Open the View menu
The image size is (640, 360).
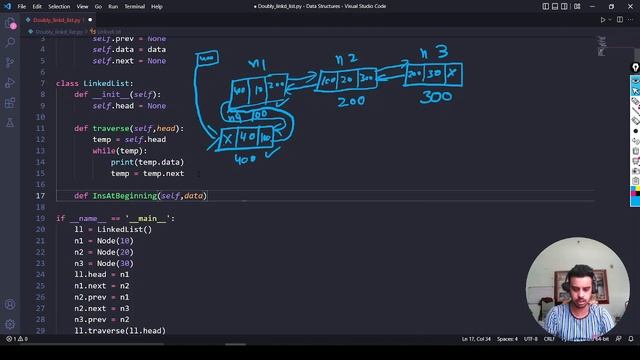pos(82,7)
